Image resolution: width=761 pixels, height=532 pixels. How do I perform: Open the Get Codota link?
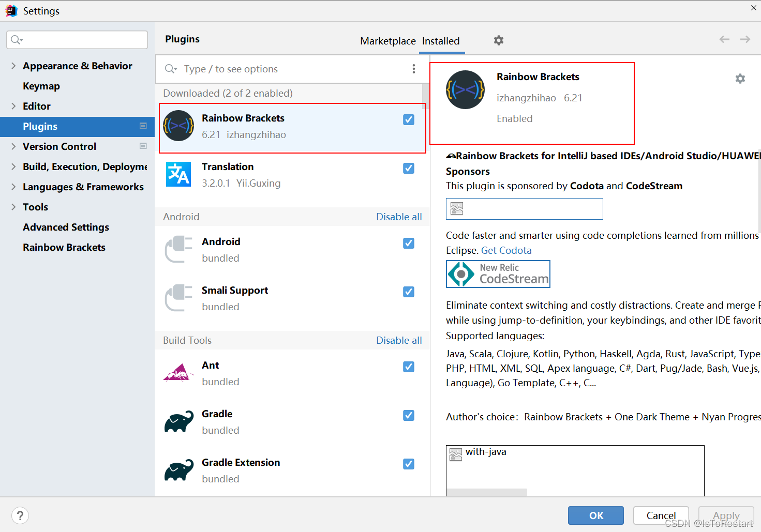(x=506, y=250)
